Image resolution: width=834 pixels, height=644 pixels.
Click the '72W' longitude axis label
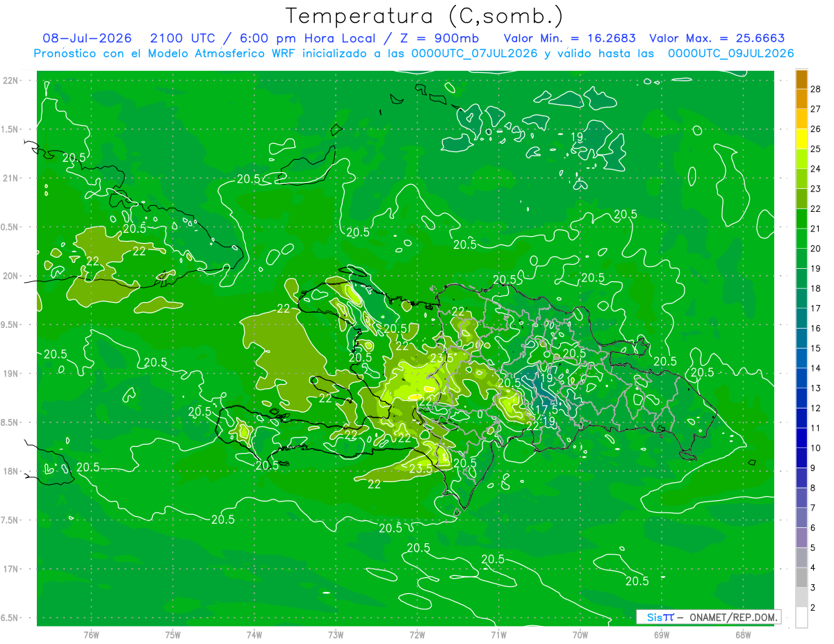tap(417, 635)
